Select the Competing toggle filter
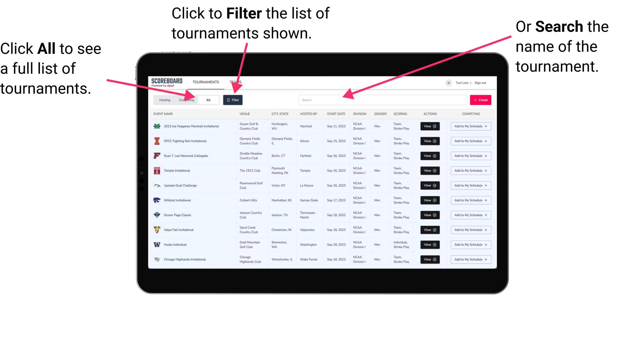 click(x=185, y=100)
